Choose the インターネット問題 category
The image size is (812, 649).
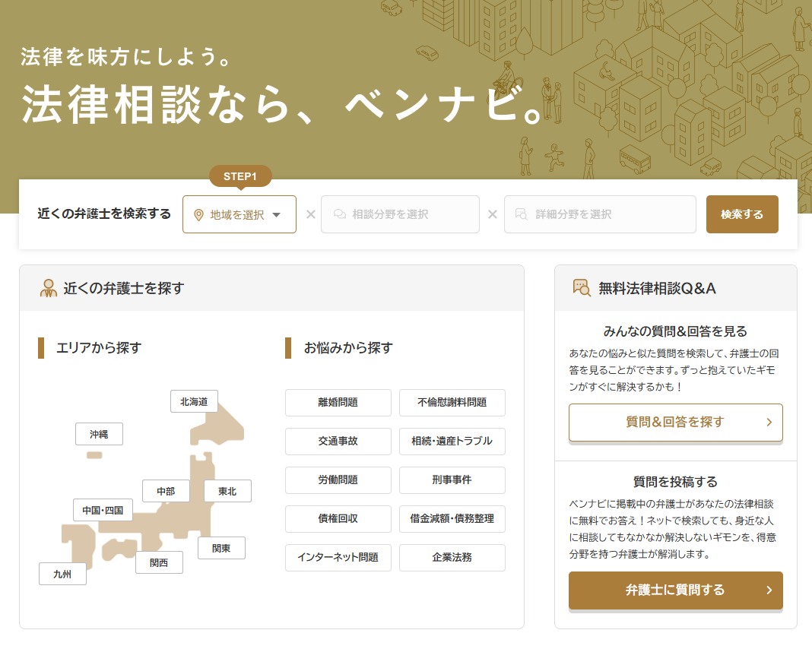338,558
